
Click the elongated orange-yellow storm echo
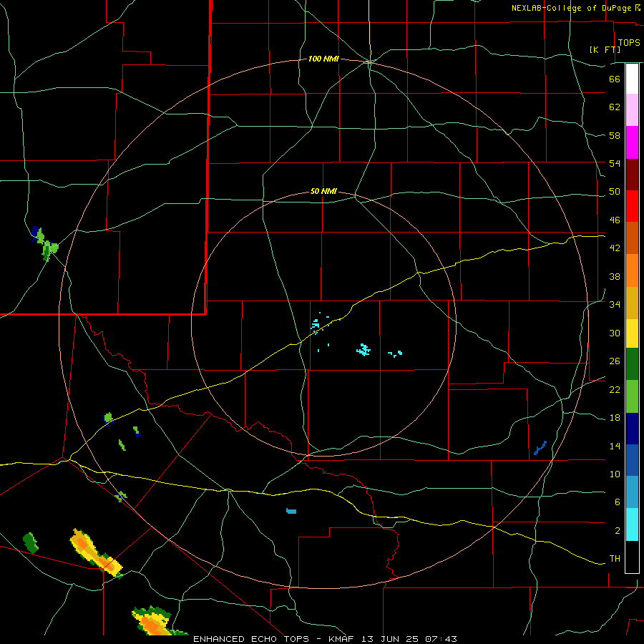(x=96, y=552)
